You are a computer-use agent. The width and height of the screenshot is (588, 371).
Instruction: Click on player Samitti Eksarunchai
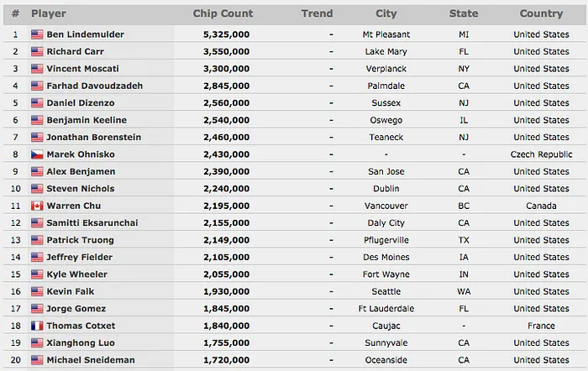pos(92,222)
